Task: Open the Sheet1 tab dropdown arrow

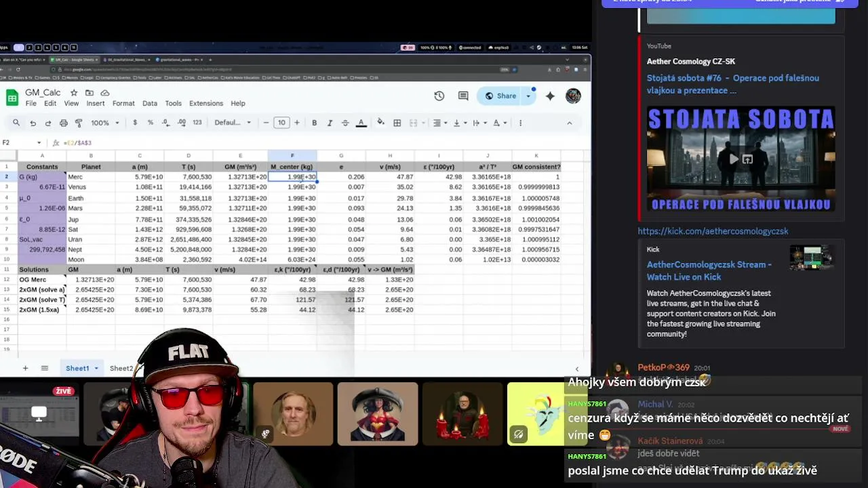Action: (x=96, y=369)
